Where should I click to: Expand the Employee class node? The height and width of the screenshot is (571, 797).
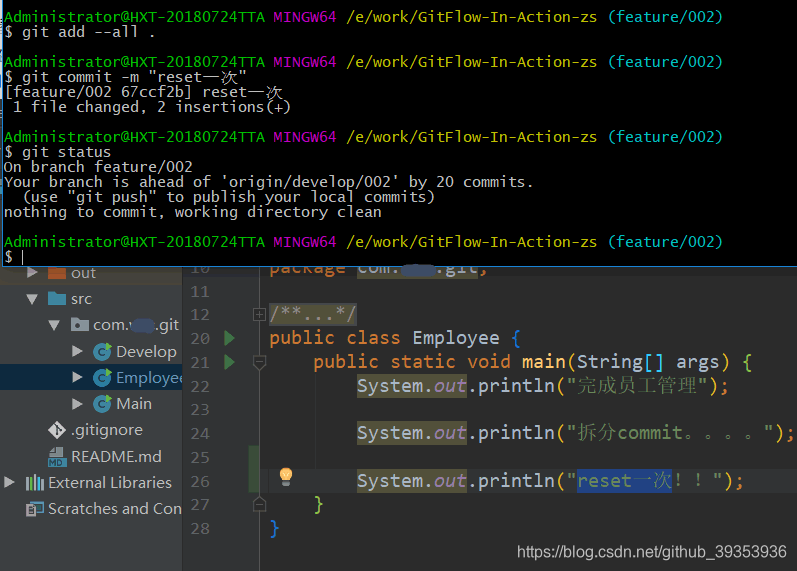77,377
